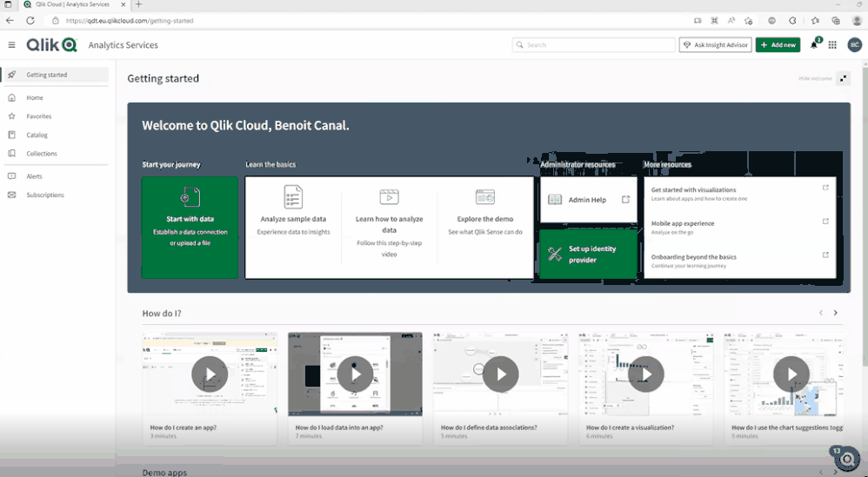Play How do I create an app video

pos(210,374)
